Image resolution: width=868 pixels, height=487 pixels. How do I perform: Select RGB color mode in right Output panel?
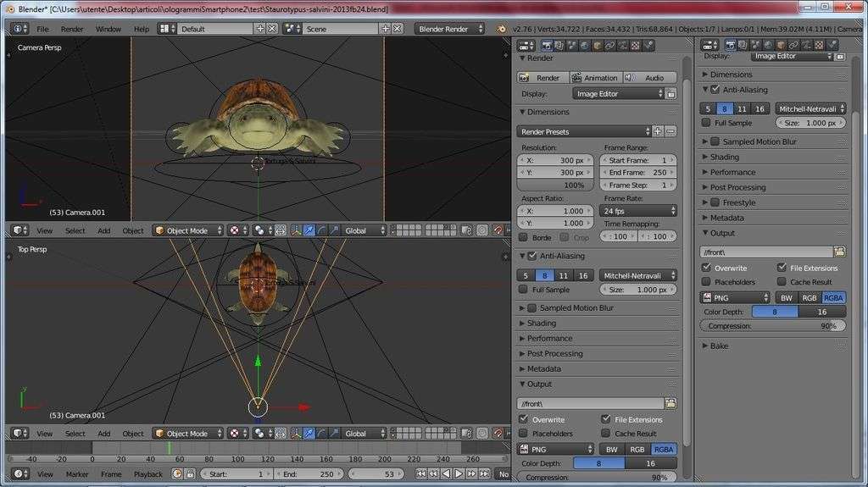pyautogui.click(x=810, y=297)
